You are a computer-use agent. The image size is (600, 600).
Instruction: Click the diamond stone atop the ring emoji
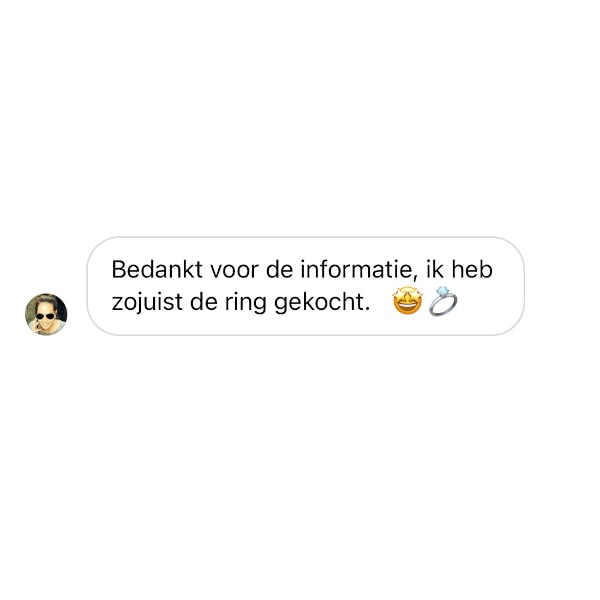point(442,292)
